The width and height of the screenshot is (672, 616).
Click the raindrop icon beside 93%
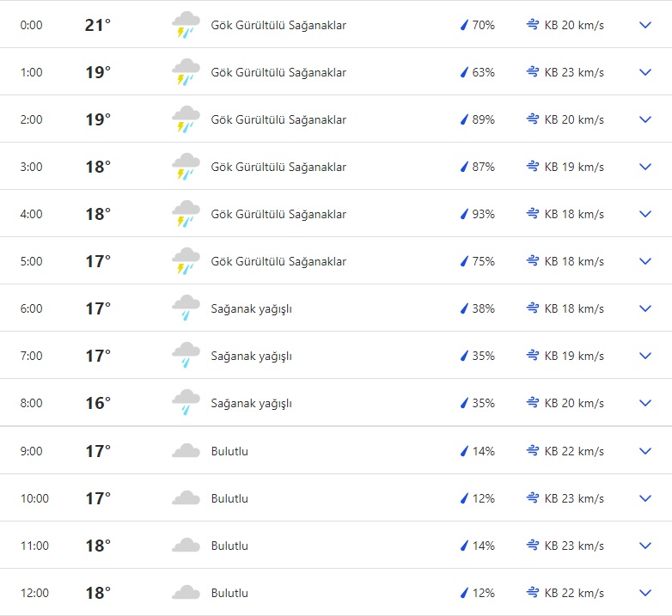click(464, 214)
